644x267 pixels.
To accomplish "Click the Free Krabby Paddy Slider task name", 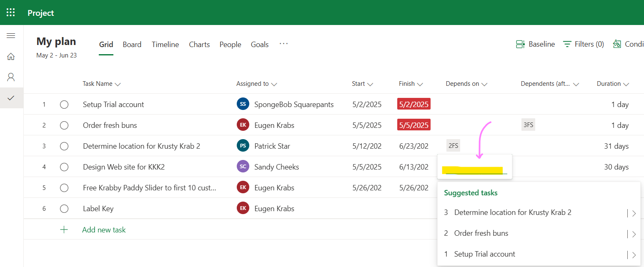I will tap(150, 188).
